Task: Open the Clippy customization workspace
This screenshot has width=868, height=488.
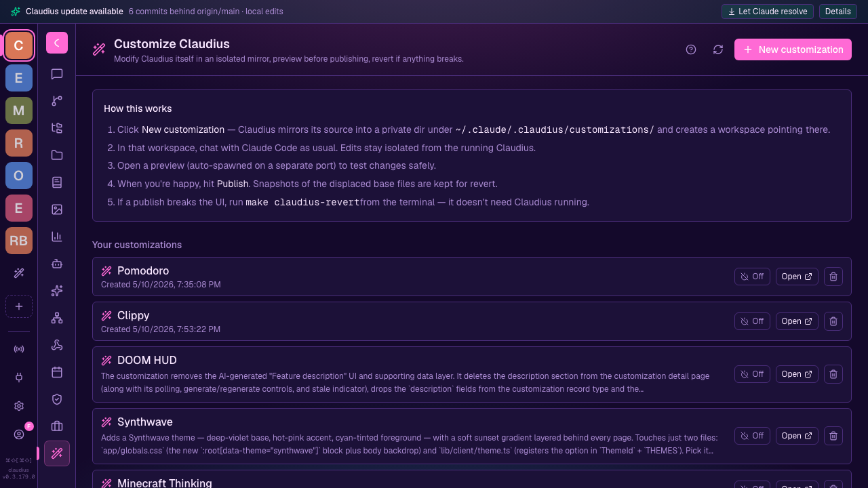Action: 797,321
